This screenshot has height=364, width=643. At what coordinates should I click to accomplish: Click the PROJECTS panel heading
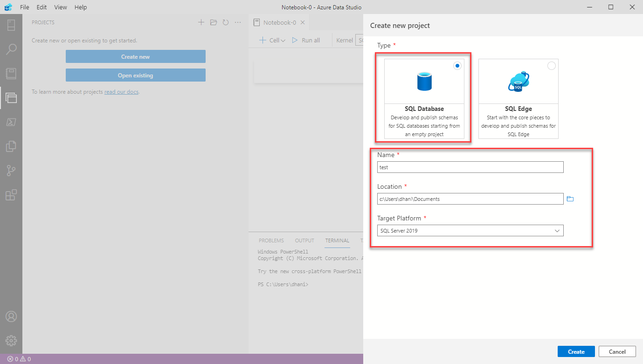(43, 22)
